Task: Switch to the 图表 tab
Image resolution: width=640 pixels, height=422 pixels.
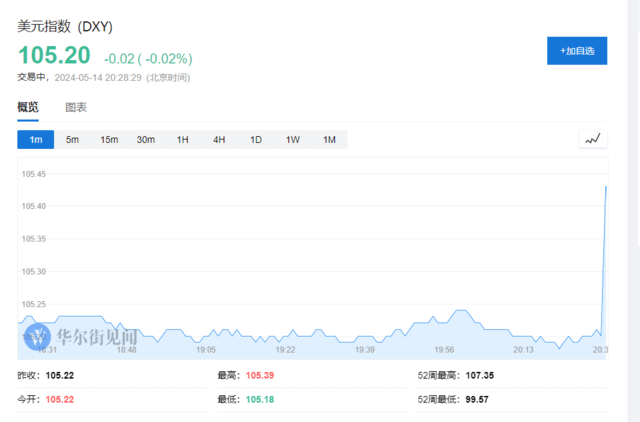Action: [76, 107]
